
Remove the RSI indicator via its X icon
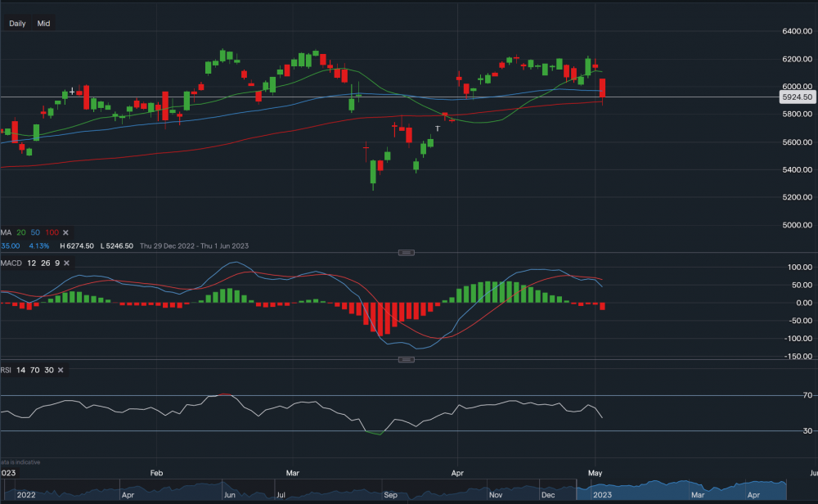point(60,370)
